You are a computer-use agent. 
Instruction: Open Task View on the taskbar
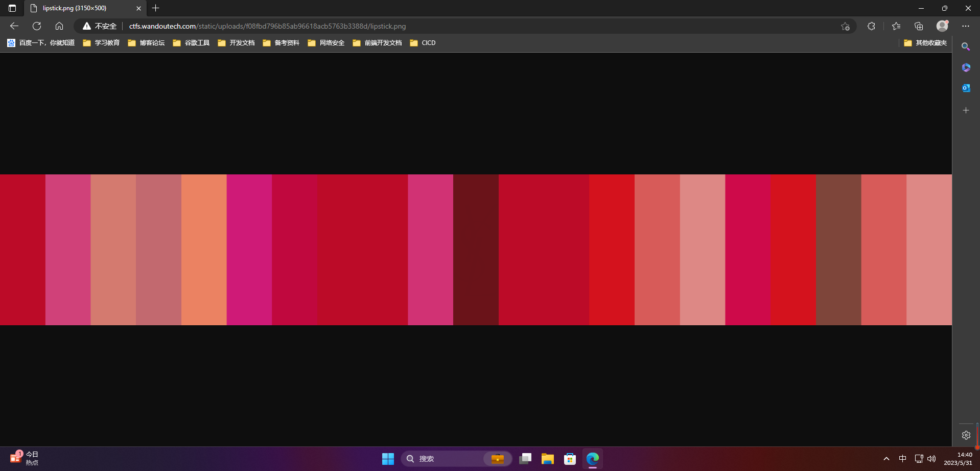525,459
